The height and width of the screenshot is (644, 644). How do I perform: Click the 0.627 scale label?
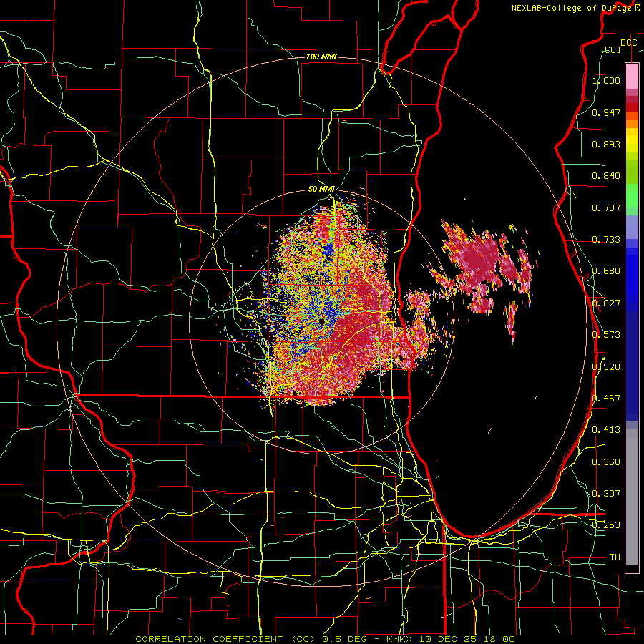[606, 303]
